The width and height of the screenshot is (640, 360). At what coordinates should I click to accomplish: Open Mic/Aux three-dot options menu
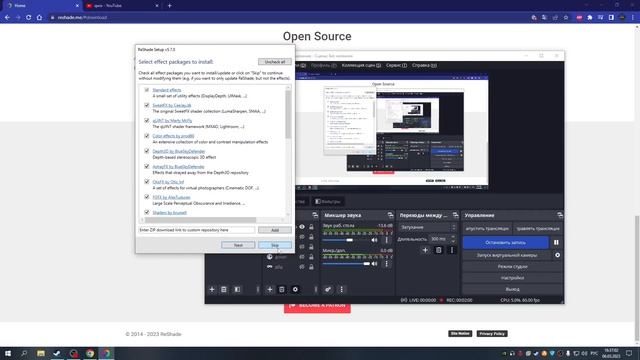click(387, 264)
